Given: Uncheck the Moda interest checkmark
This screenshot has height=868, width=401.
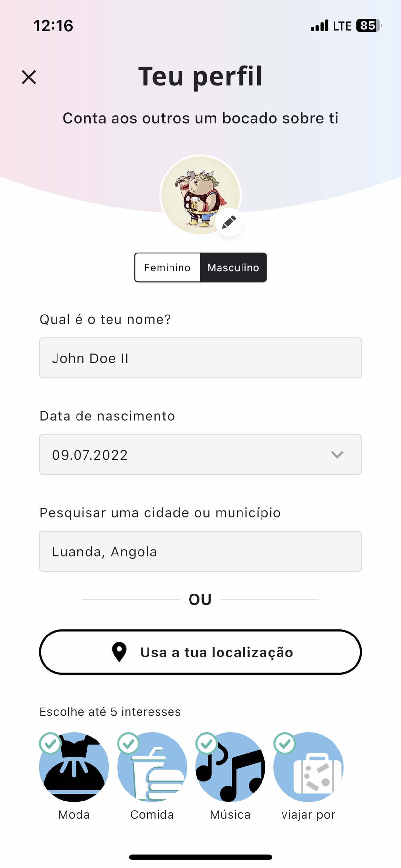Looking at the screenshot, I should pos(50,743).
